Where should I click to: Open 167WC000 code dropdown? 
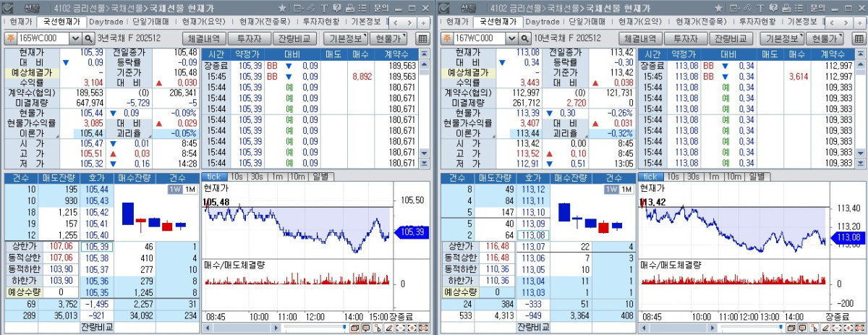pos(511,38)
